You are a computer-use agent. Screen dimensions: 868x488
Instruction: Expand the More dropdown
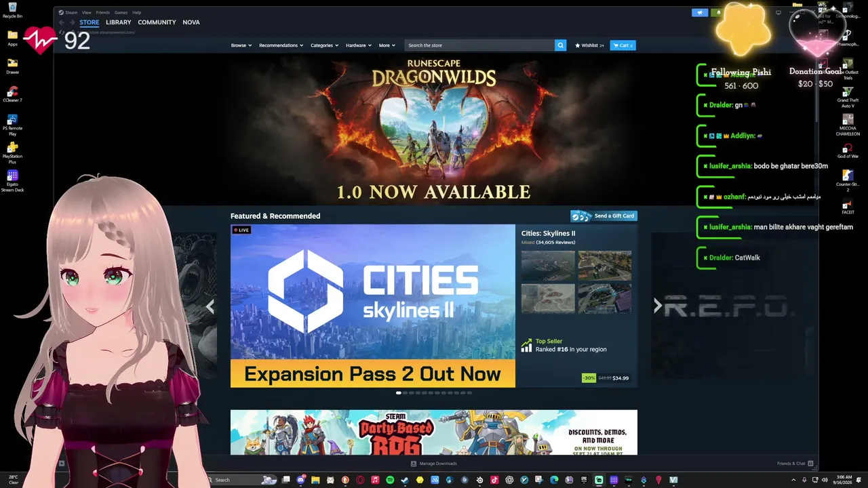pyautogui.click(x=387, y=45)
